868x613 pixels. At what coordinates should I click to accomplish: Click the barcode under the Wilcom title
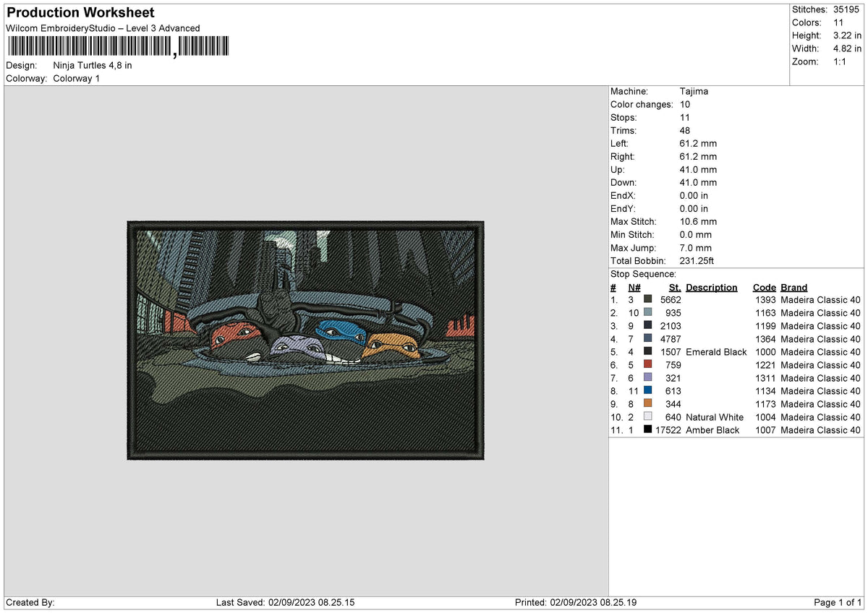(x=118, y=47)
